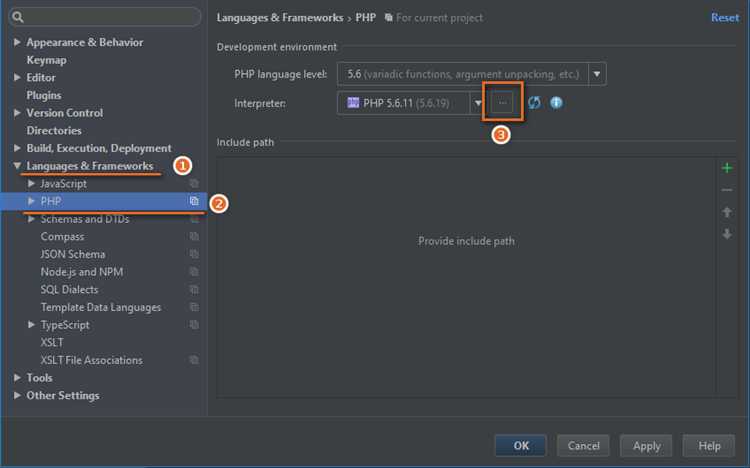Screen dimensions: 750x468
Task: Open the Interpreter dropdown arrow
Action: pyautogui.click(x=477, y=103)
